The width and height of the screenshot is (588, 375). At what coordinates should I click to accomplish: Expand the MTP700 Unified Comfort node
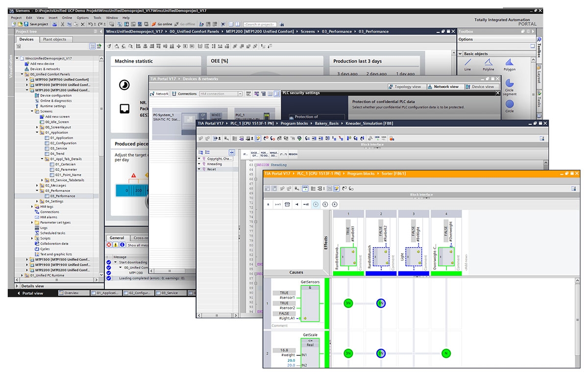27,79
